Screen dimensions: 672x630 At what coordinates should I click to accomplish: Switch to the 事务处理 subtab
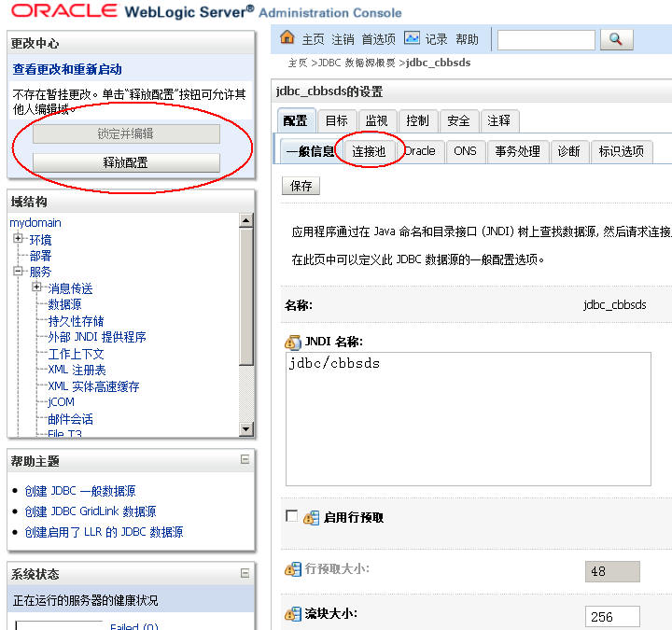pyautogui.click(x=518, y=151)
